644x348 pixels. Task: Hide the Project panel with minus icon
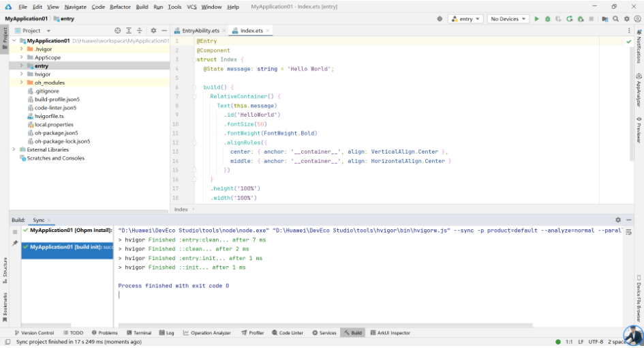click(164, 31)
